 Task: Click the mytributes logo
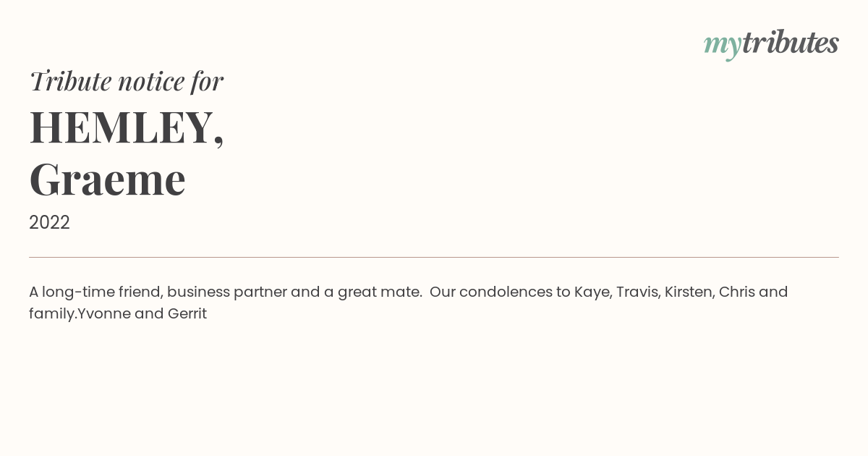point(771,43)
